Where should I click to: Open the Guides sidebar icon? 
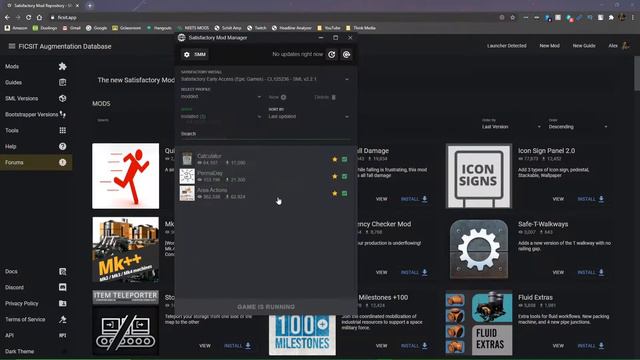pyautogui.click(x=62, y=82)
